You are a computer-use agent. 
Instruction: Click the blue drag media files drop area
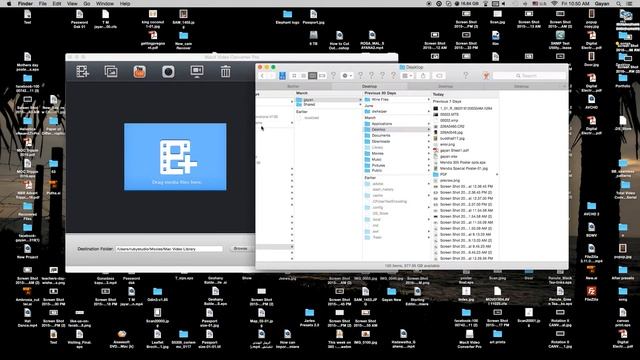175,157
